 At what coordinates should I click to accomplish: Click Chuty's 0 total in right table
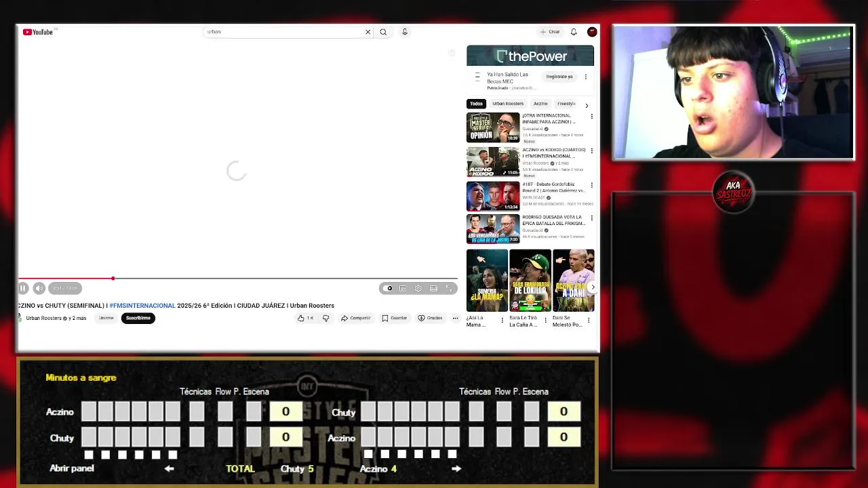click(564, 411)
